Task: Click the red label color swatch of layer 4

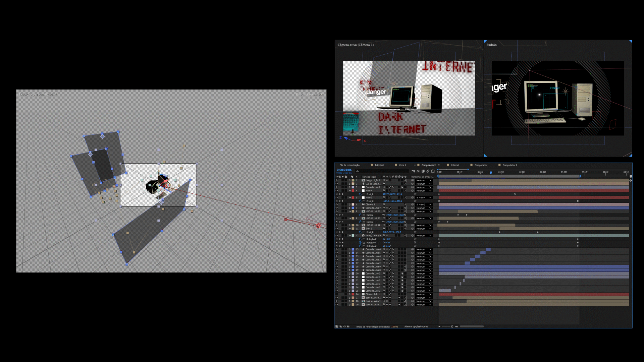Action: point(353,191)
